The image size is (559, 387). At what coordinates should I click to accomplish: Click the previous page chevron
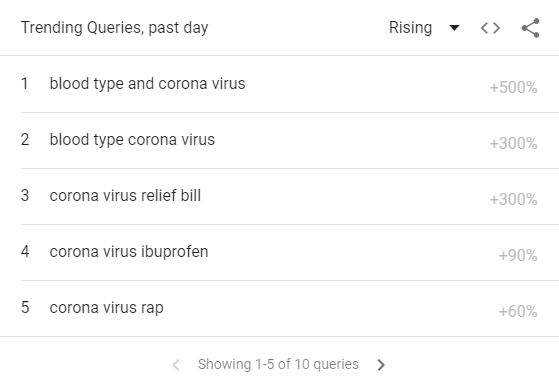[x=176, y=365]
